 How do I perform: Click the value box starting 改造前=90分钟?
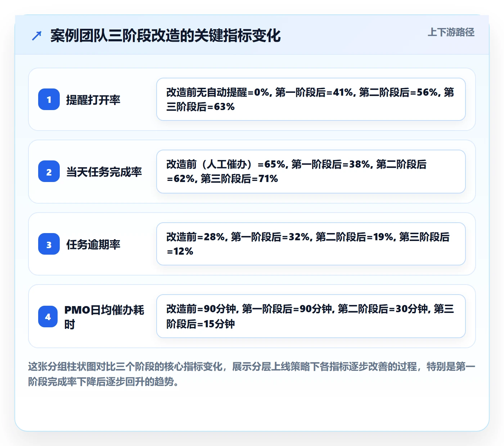pyautogui.click(x=311, y=316)
